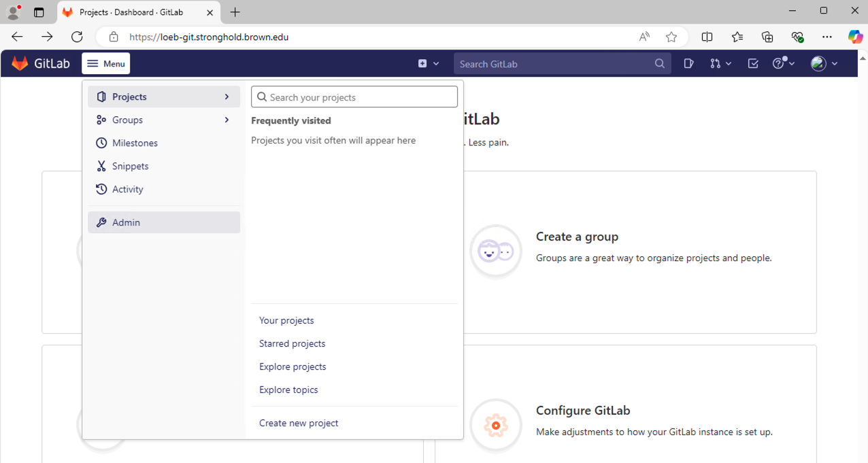Open the Help question mark dropdown
Viewport: 868px width, 463px height.
point(784,64)
